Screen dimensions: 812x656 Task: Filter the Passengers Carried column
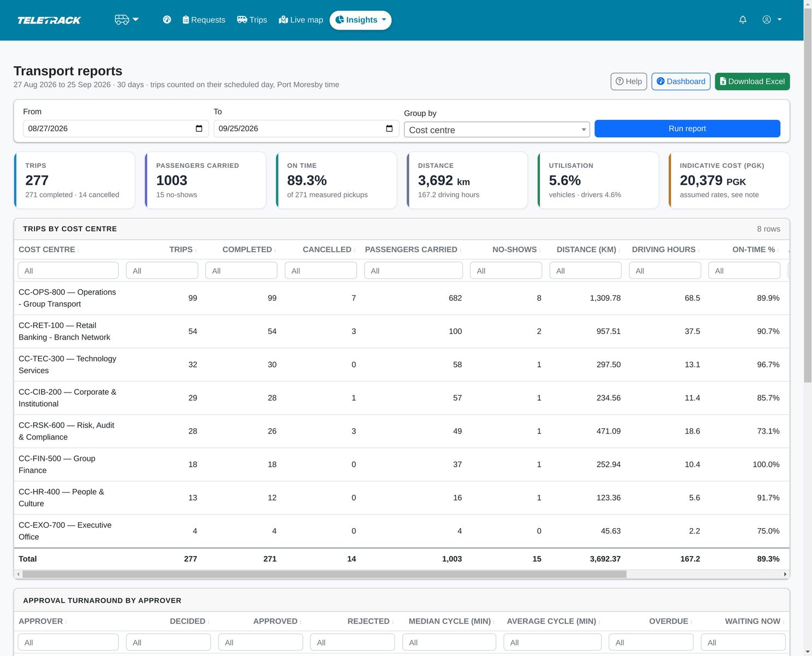(x=414, y=271)
